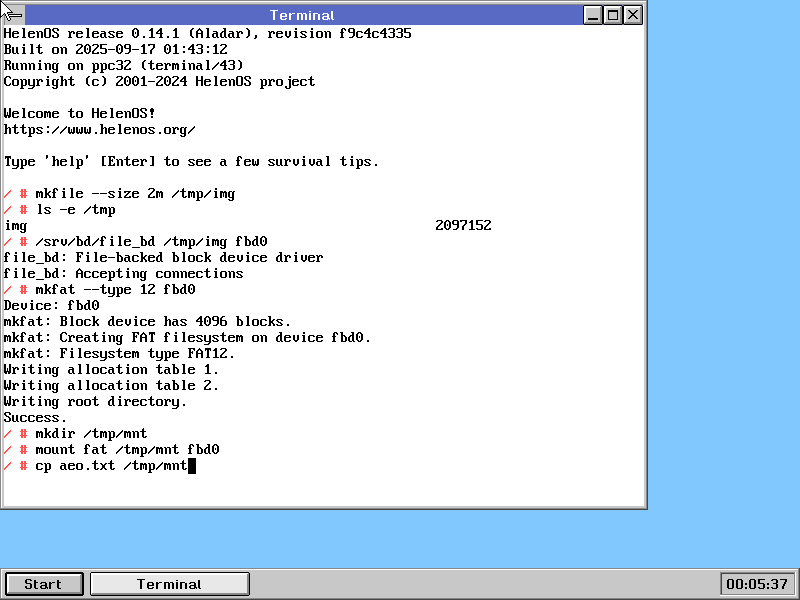Click 'Writing allocation table 2.' line
Image resolution: width=800 pixels, height=600 pixels.
(x=111, y=386)
